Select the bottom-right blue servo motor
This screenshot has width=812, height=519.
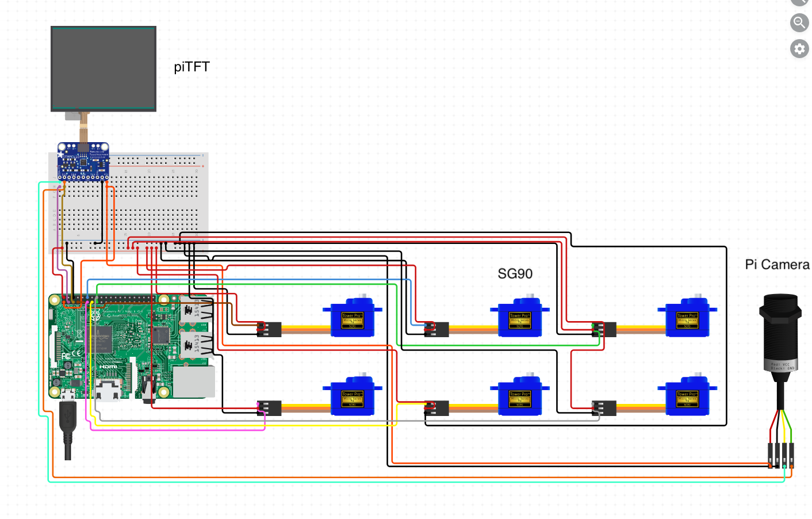pos(687,397)
